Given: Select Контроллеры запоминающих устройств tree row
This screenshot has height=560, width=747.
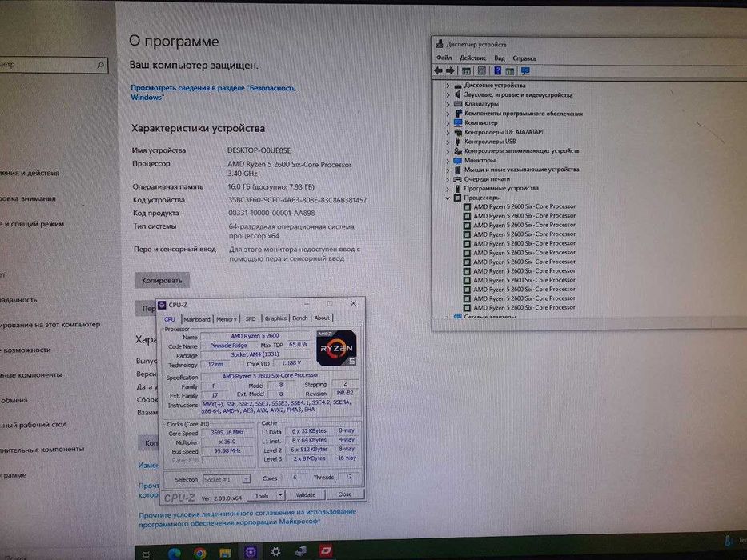Looking at the screenshot, I should pos(522,150).
